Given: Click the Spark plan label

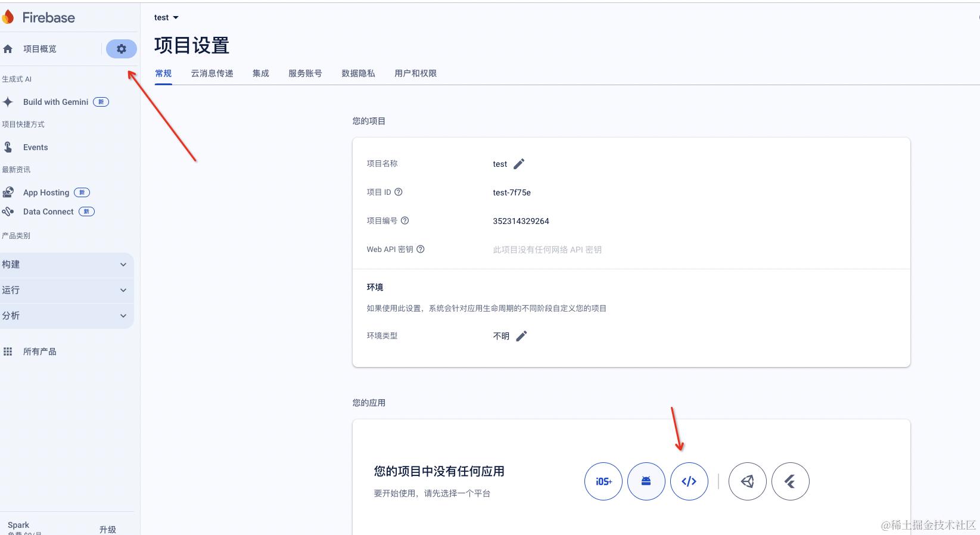Looking at the screenshot, I should pyautogui.click(x=18, y=525).
